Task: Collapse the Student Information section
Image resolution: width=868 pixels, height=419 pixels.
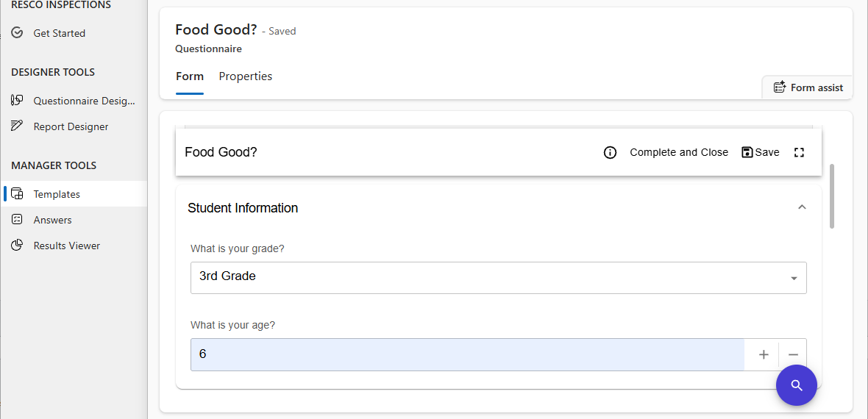Action: point(802,207)
